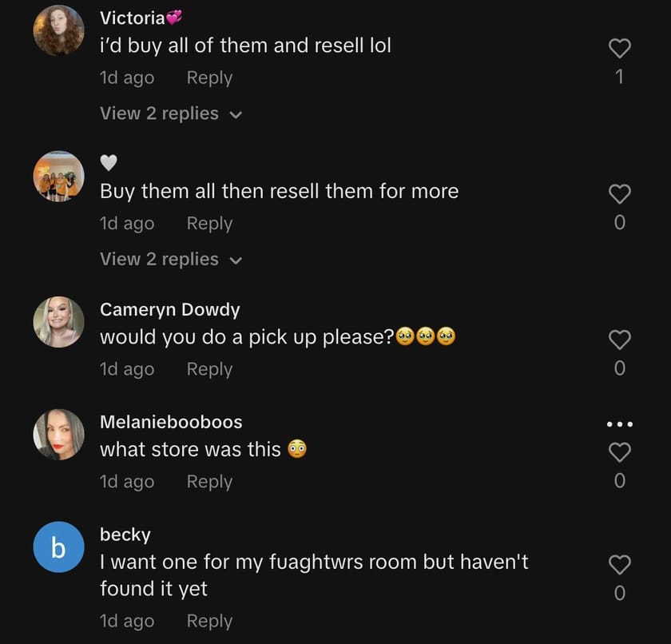This screenshot has height=644, width=671.
Task: Reply to Melaniebooboos' store question
Action: 209,482
